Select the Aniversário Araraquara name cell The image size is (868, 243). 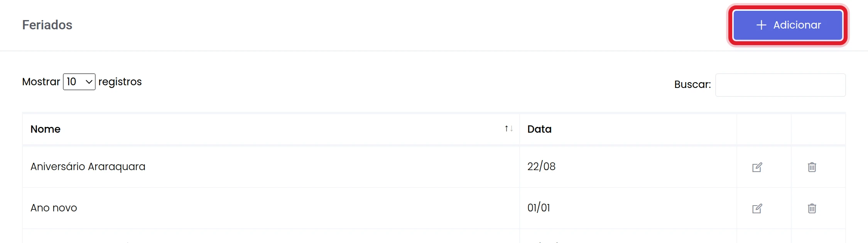271,167
